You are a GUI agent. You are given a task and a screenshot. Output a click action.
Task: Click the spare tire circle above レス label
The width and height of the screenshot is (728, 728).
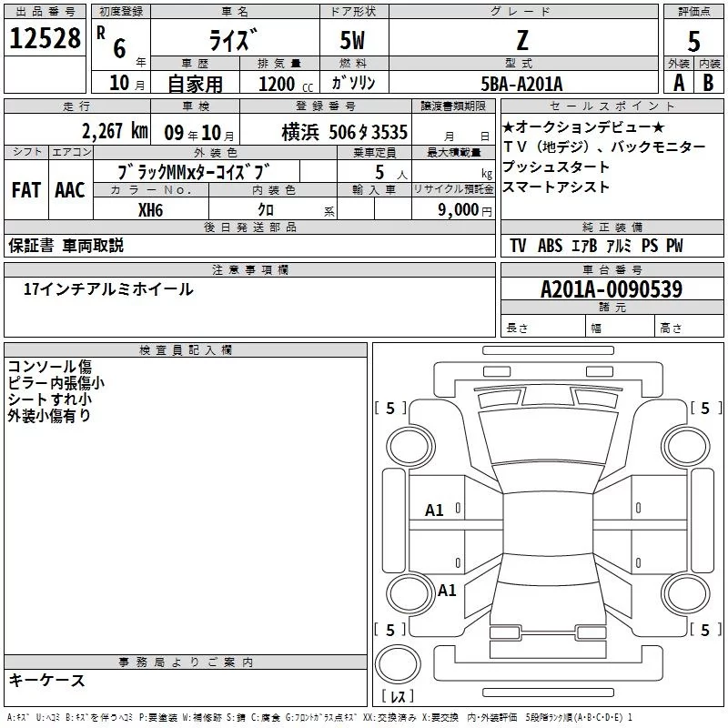click(x=399, y=665)
